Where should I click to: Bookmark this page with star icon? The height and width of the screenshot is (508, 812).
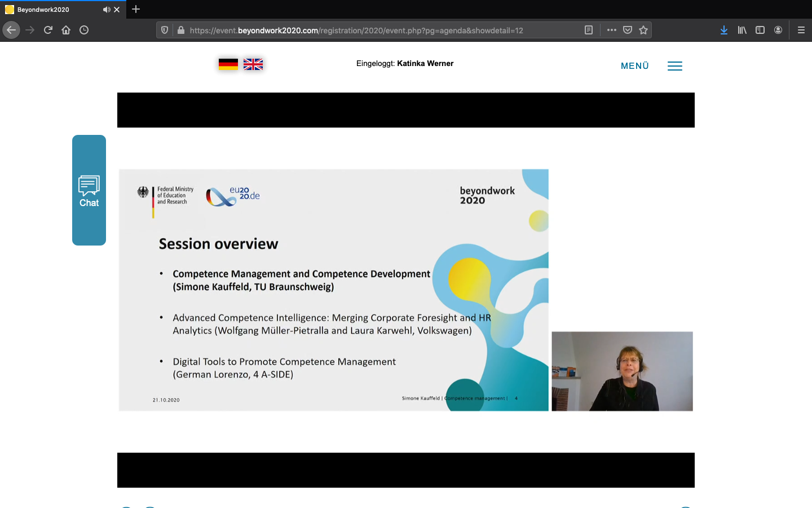pyautogui.click(x=643, y=30)
